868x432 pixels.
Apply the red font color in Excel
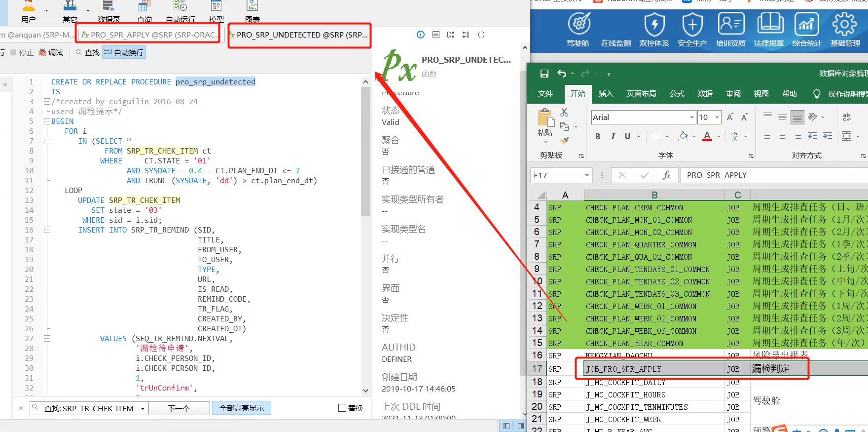coord(707,136)
